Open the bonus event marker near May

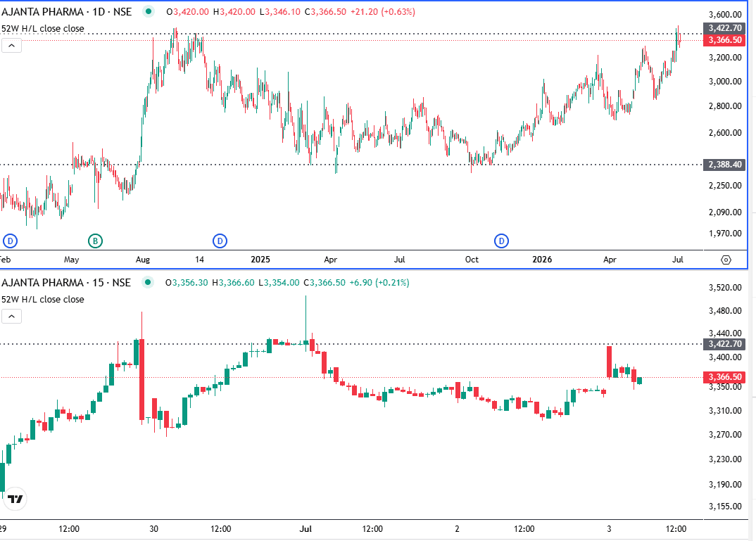96,241
